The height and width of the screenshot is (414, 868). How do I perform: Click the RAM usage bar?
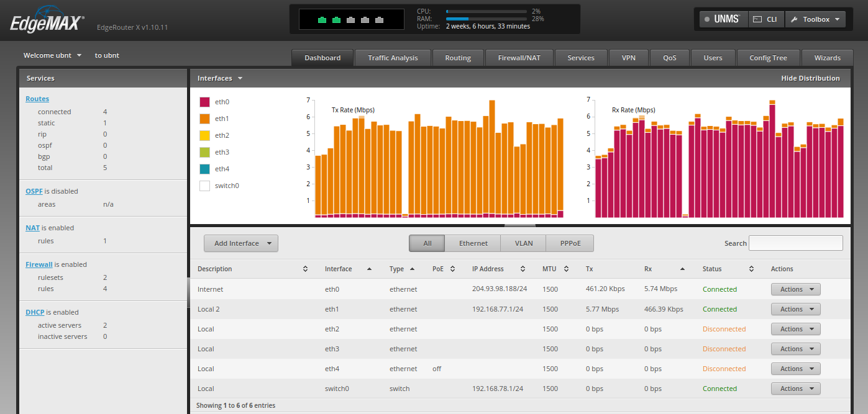pos(487,19)
